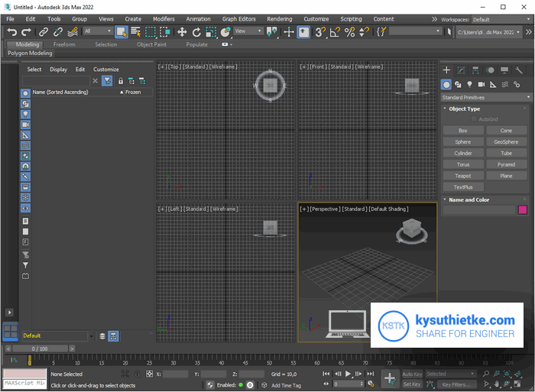535x392 pixels.
Task: Click the Teapot primitive button
Action: point(463,176)
